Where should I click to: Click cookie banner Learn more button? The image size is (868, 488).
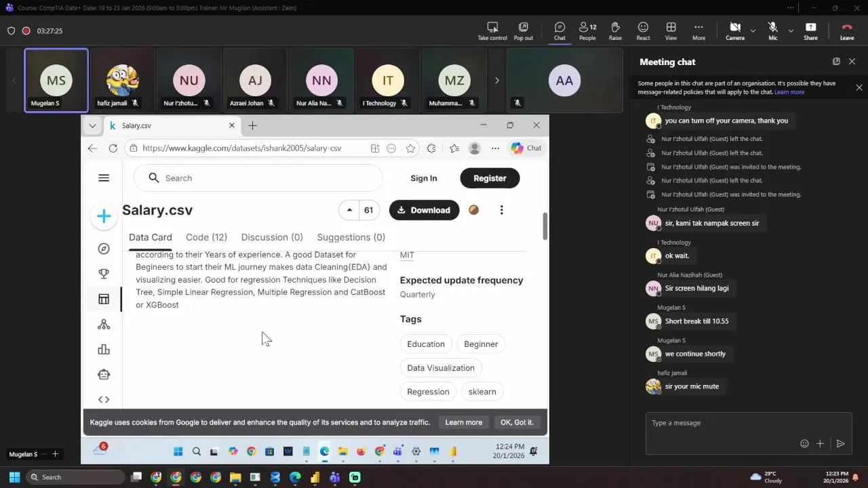pos(464,422)
